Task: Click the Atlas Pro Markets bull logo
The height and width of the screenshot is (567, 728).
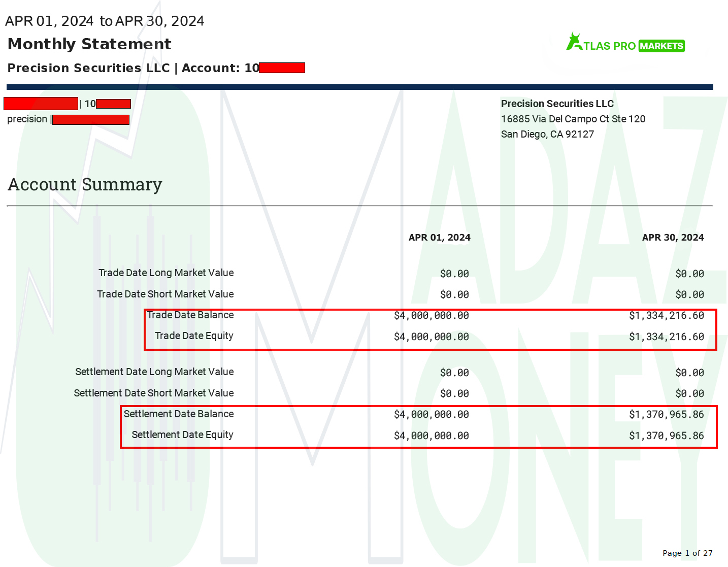Action: (574, 42)
